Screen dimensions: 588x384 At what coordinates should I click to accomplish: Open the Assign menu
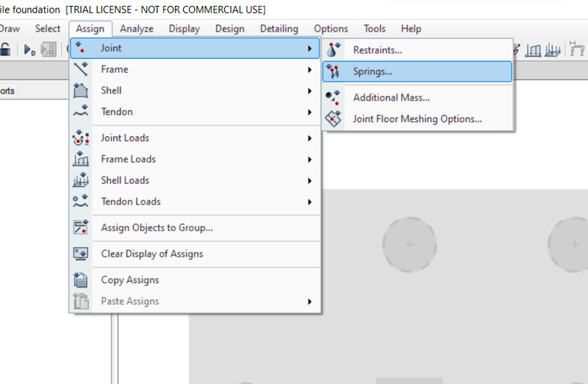tap(90, 29)
